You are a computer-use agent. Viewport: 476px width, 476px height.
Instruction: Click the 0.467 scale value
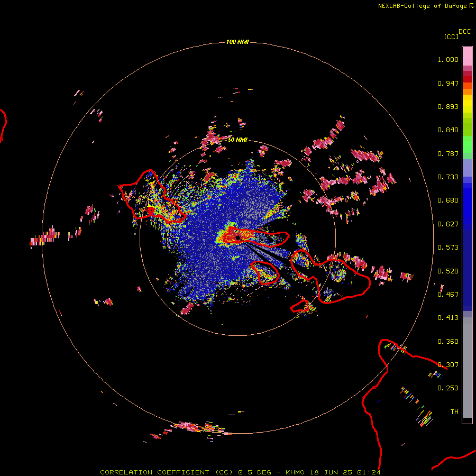[448, 295]
